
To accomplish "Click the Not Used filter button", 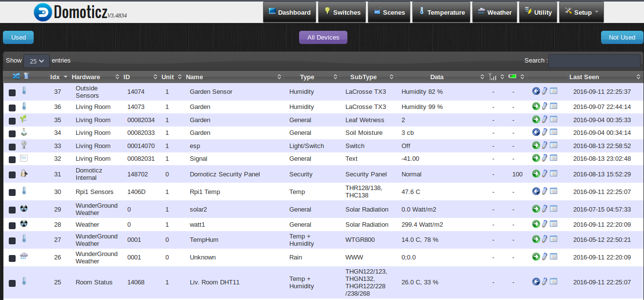I will 622,38.
